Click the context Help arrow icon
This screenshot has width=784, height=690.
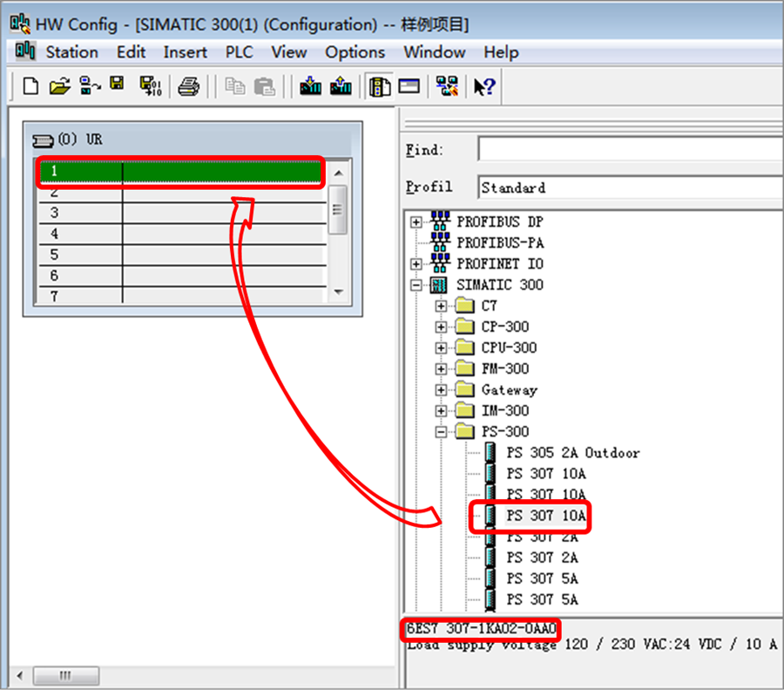(x=484, y=86)
